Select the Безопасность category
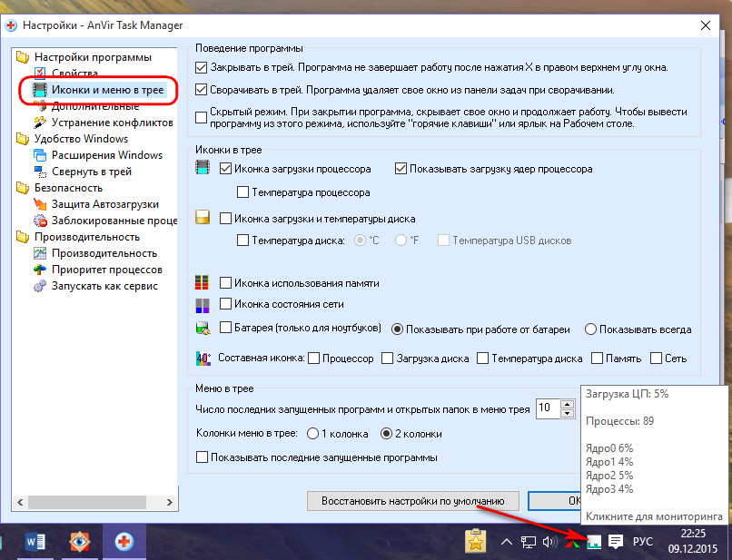This screenshot has height=560, width=732. pyautogui.click(x=68, y=188)
